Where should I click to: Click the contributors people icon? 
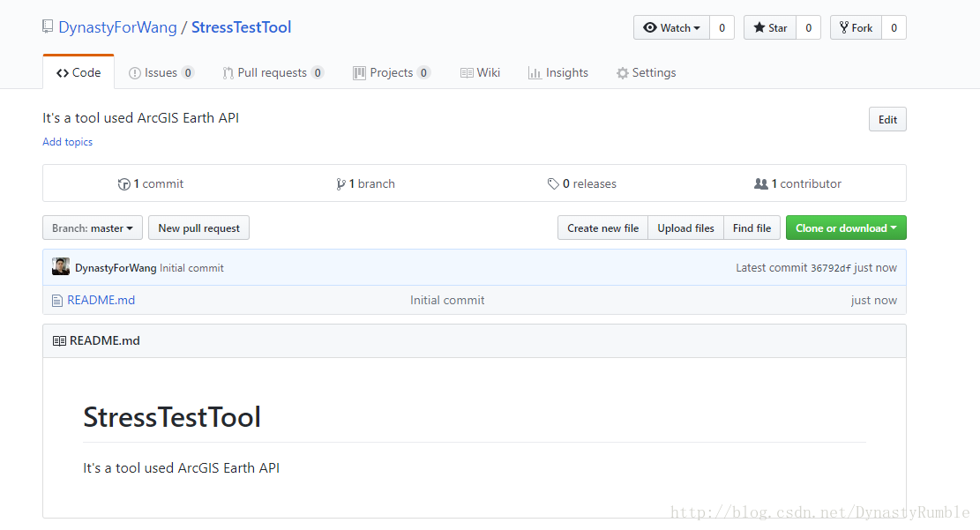tap(760, 183)
